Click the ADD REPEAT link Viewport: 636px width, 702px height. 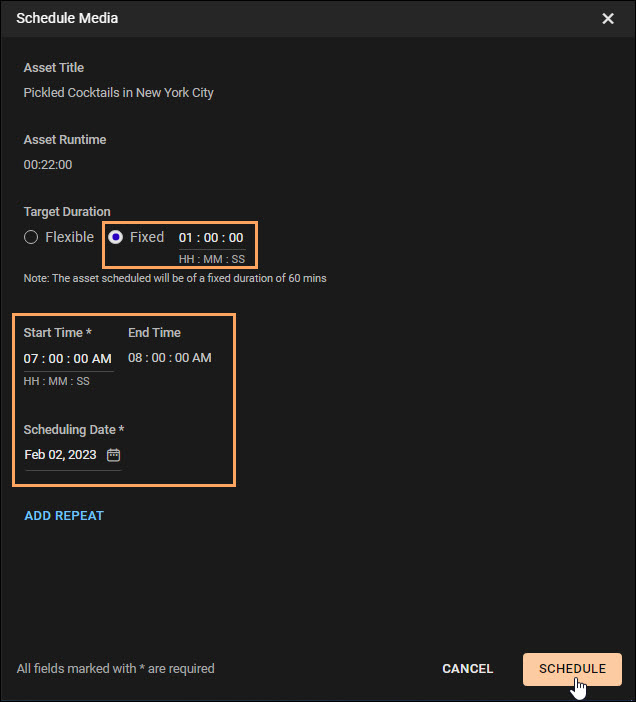[x=64, y=516]
